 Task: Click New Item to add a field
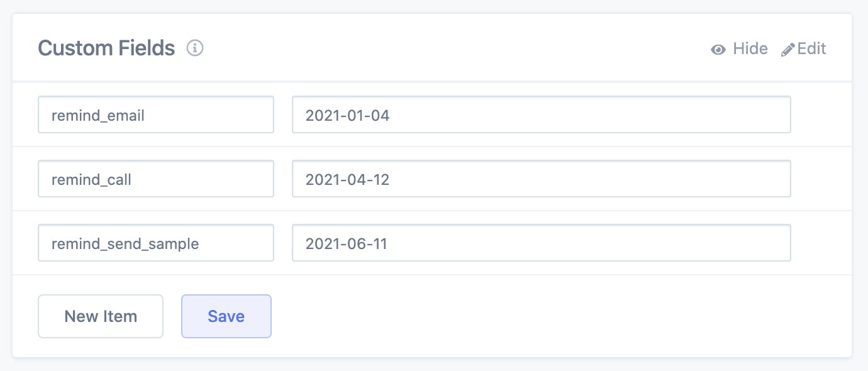(100, 316)
